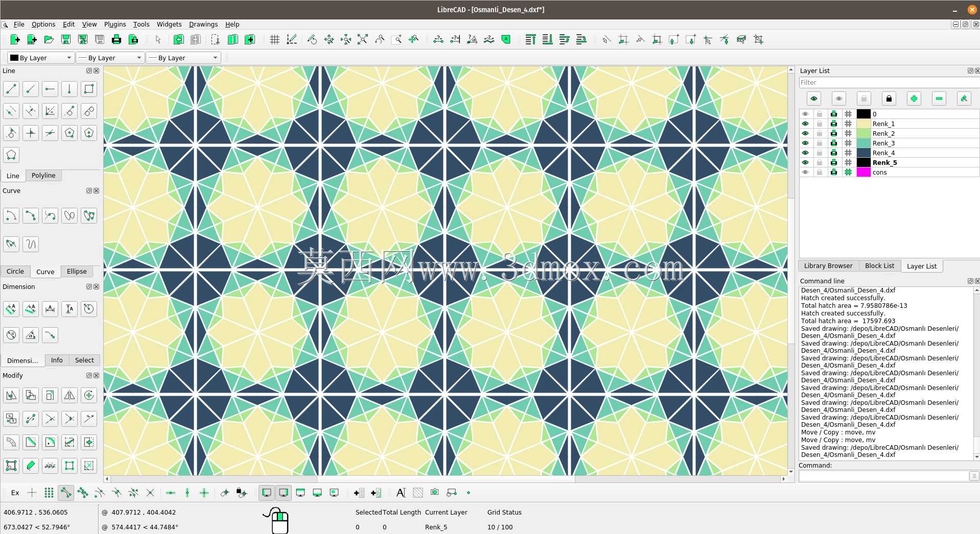980x534 pixels.
Task: Open the Widgets menu
Action: [169, 24]
